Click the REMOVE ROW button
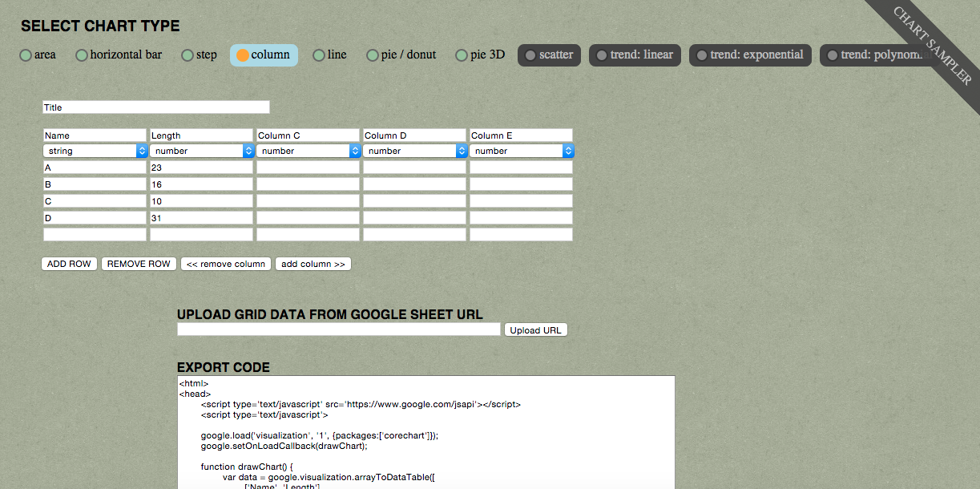Image resolution: width=980 pixels, height=489 pixels. tap(139, 264)
